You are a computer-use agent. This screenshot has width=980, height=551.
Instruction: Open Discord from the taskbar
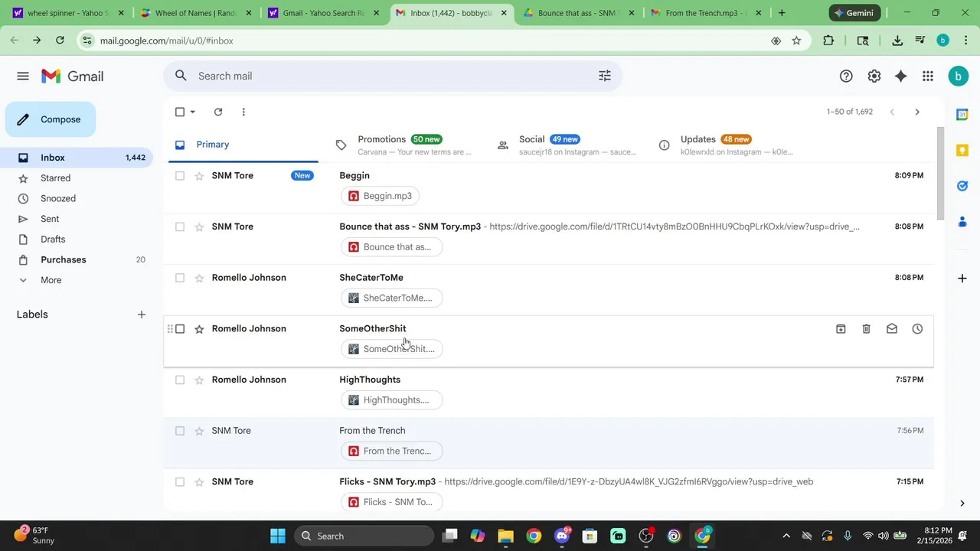click(562, 536)
